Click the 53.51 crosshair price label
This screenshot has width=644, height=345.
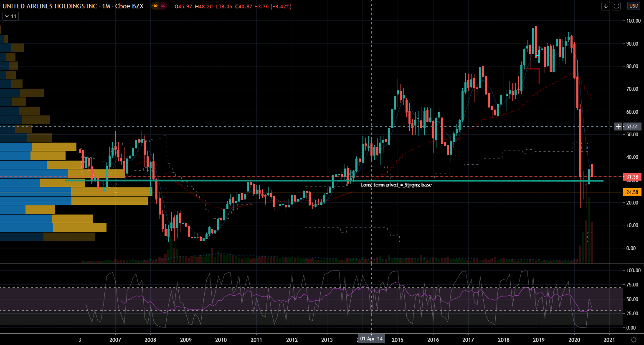(x=632, y=126)
